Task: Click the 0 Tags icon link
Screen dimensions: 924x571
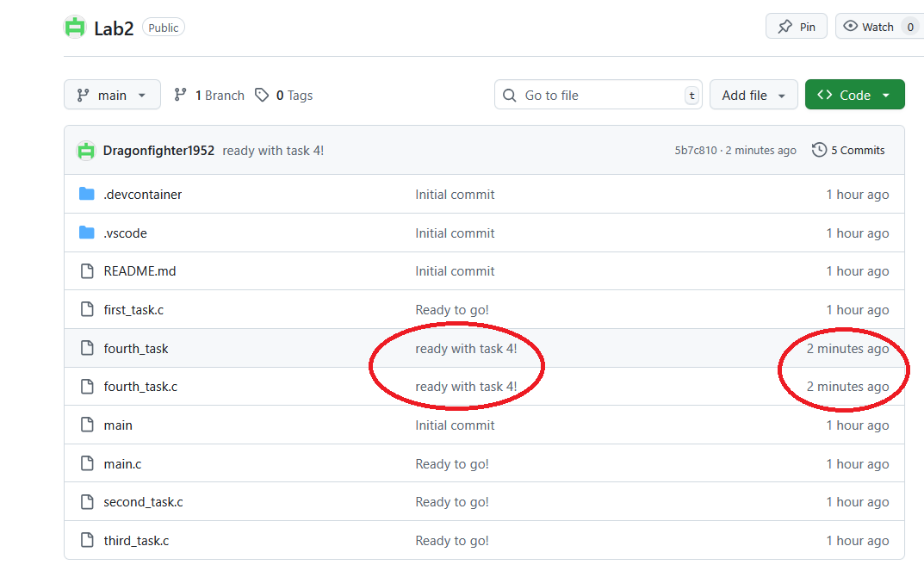Action: pos(262,96)
